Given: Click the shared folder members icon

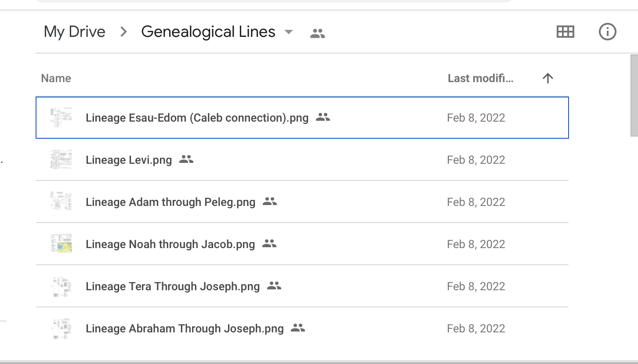Looking at the screenshot, I should [317, 32].
